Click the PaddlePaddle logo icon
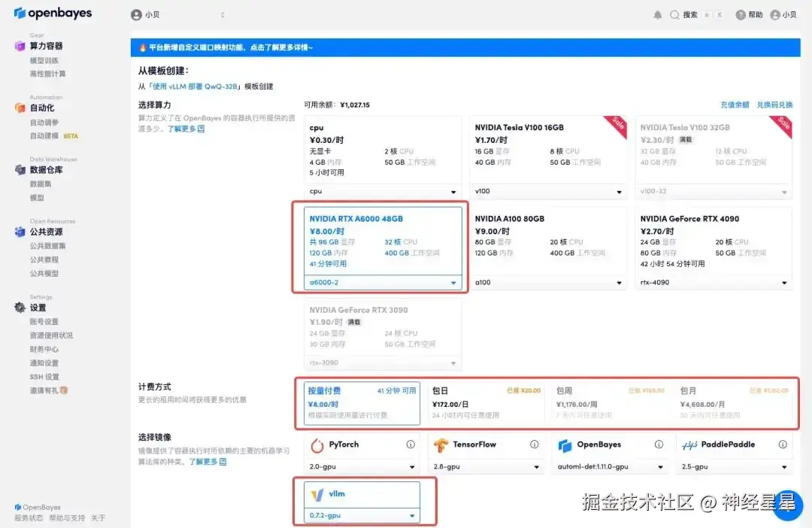Viewport: 812px width, 528px height. pos(689,445)
